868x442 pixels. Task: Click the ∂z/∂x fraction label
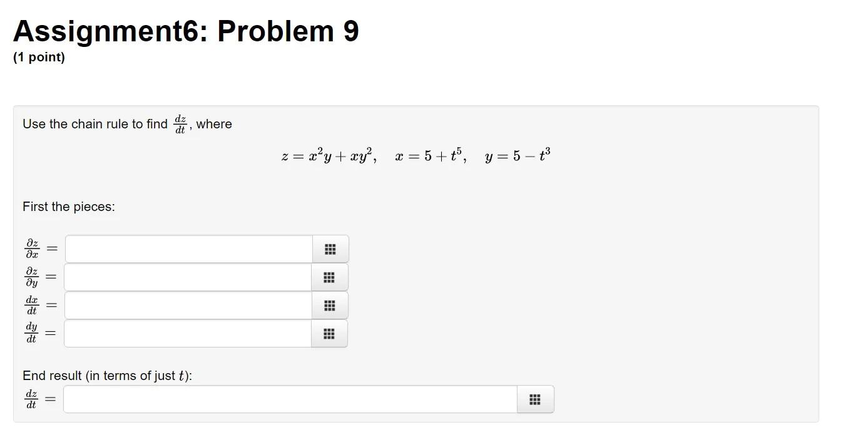click(31, 248)
